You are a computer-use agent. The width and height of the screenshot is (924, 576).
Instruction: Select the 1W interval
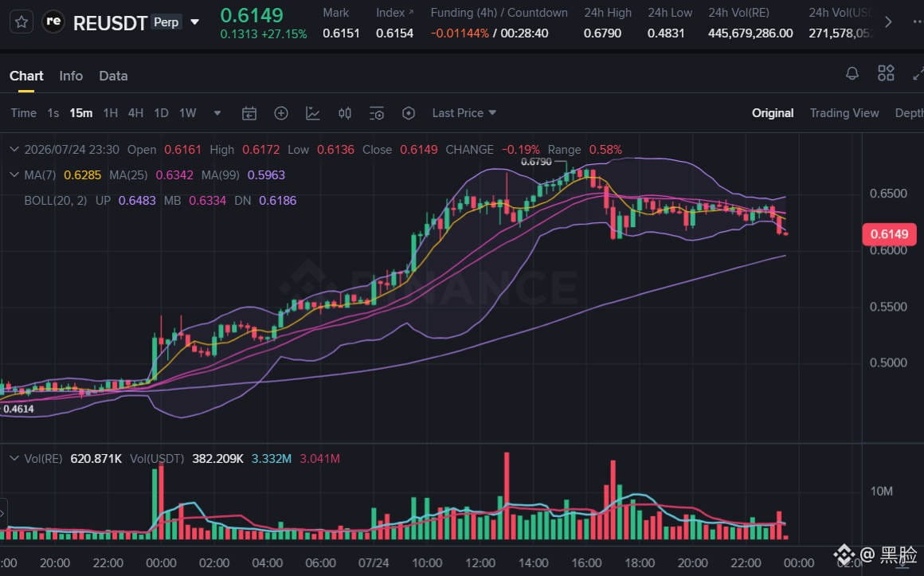[187, 113]
